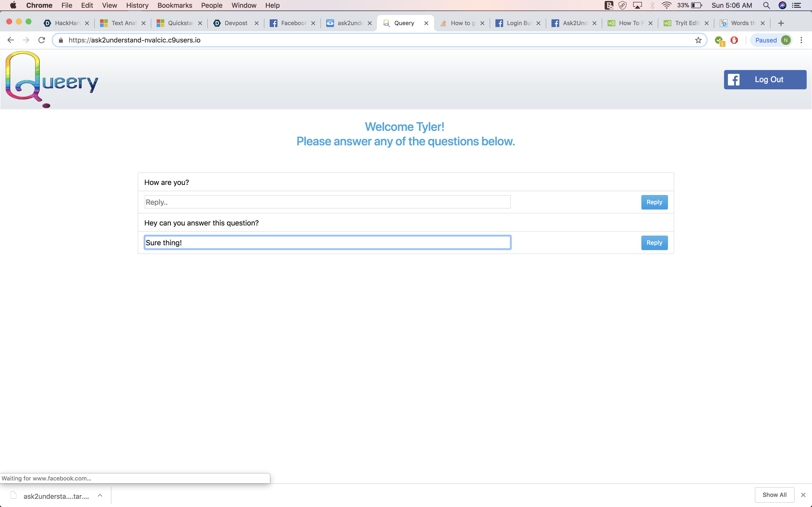
Task: Switch to the Devpost tab
Action: pos(236,23)
